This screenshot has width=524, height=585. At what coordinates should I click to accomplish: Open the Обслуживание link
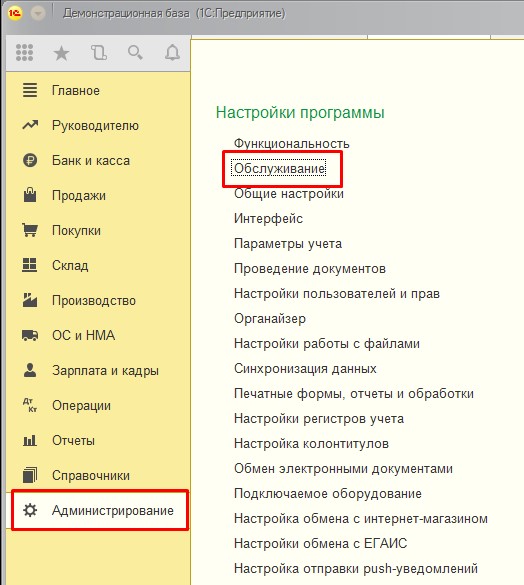[279, 169]
